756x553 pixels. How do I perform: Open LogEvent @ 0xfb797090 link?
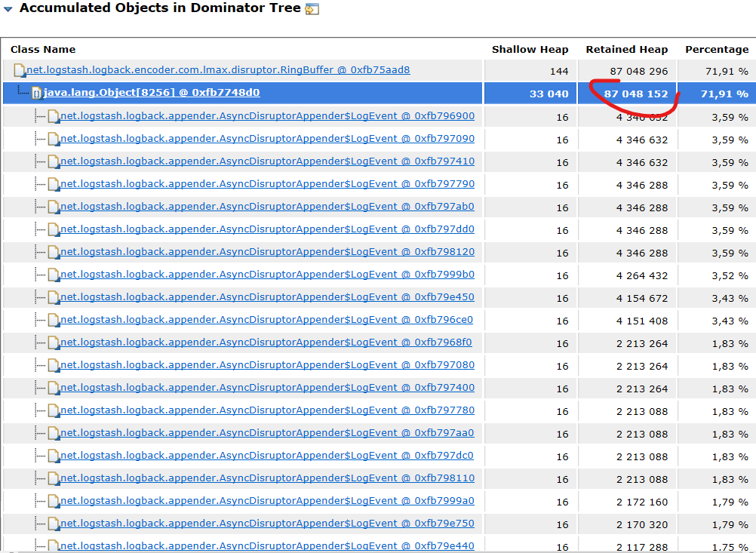point(268,139)
